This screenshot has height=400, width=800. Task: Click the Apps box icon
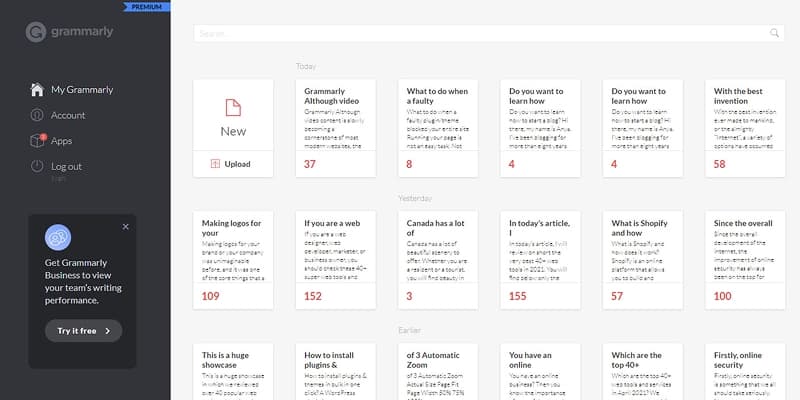[x=38, y=140]
